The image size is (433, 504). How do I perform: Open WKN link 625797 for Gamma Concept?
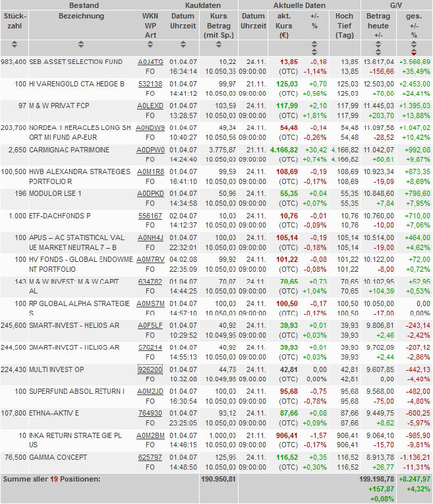[150, 457]
